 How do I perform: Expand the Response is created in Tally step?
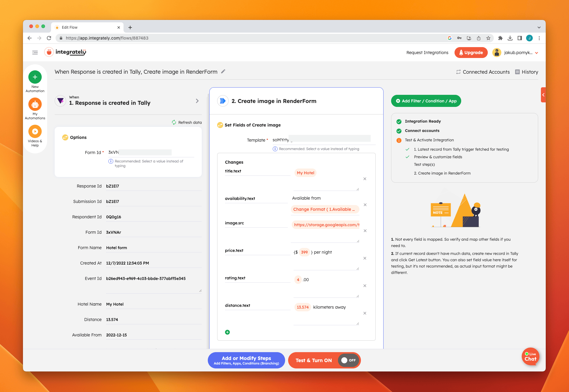point(197,101)
